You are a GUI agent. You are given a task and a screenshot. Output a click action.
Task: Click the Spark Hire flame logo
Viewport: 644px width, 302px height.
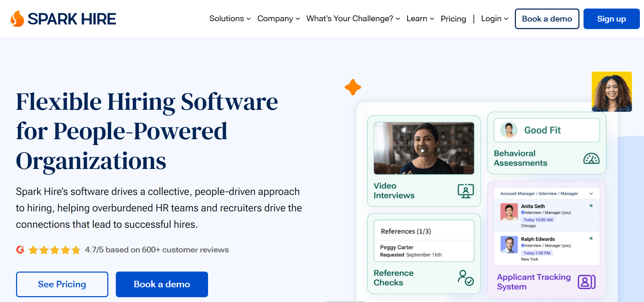pyautogui.click(x=17, y=18)
